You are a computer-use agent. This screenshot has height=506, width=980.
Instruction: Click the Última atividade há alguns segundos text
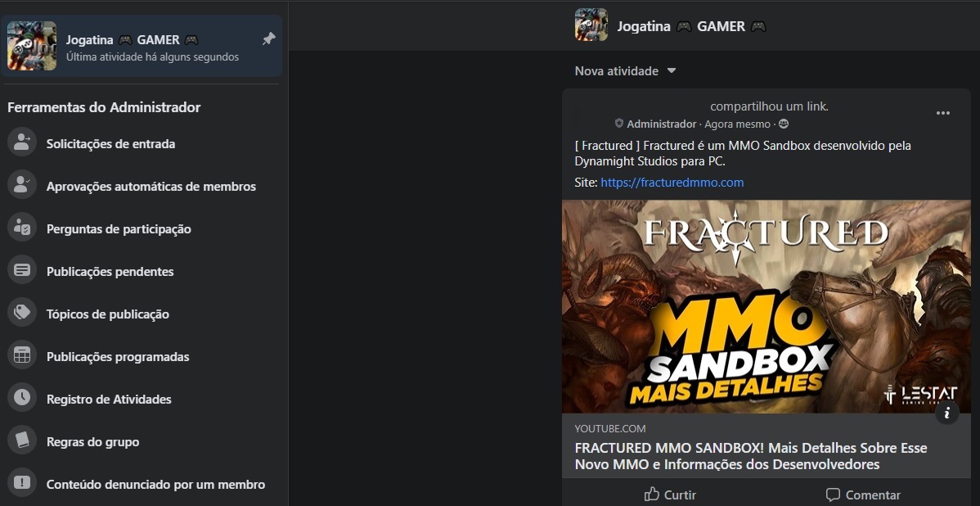click(152, 57)
